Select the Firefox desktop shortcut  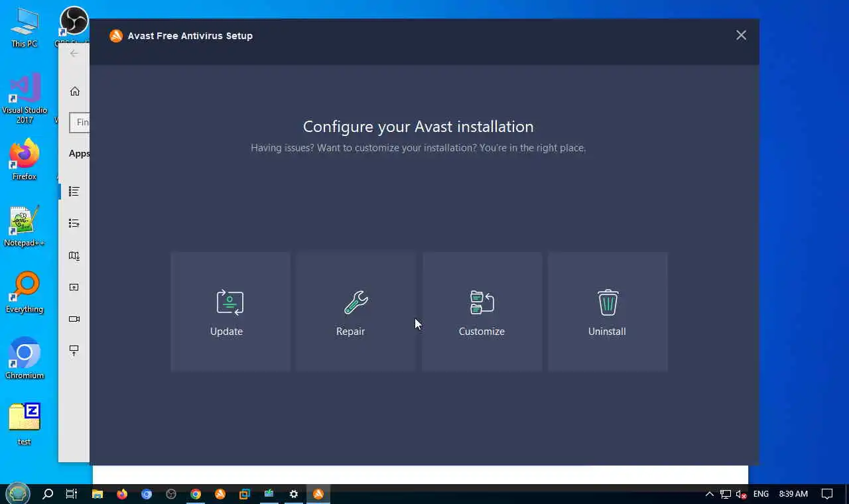[25, 160]
